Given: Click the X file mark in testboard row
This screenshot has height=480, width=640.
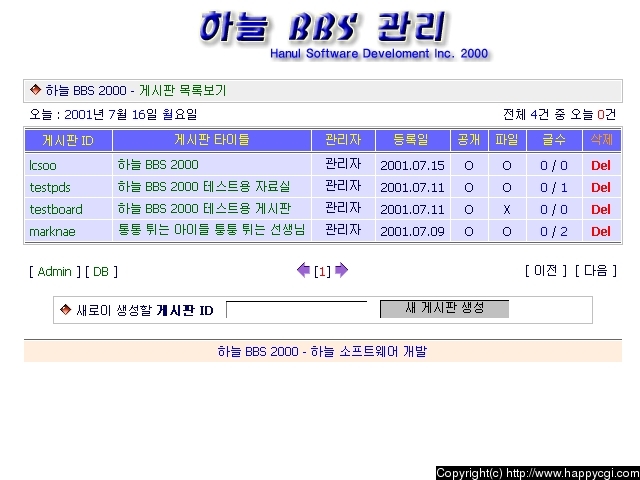Looking at the screenshot, I should (507, 210).
